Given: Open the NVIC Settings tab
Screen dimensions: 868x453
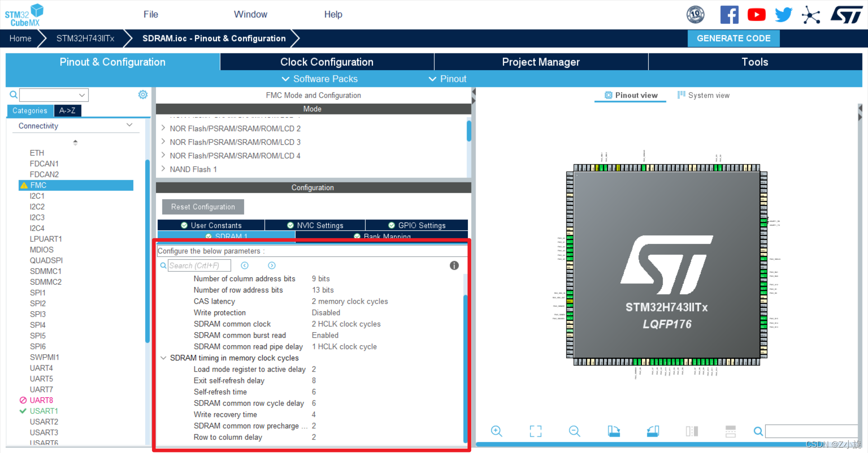Looking at the screenshot, I should click(315, 225).
